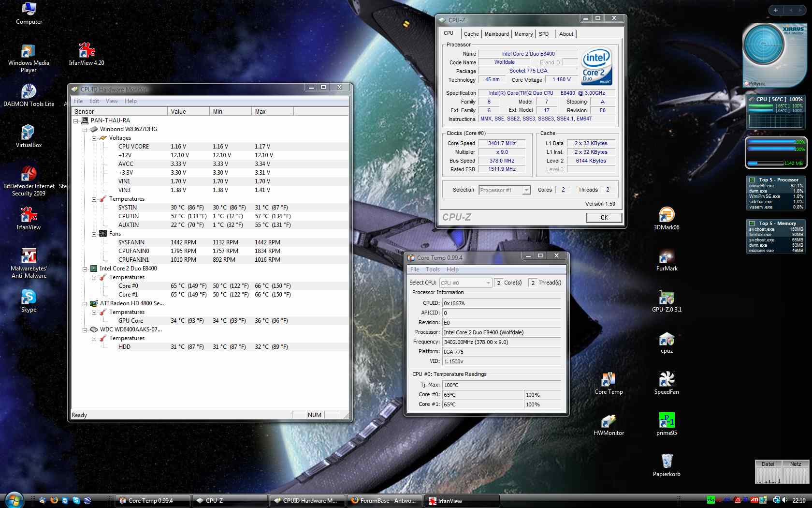Click Skype icon in quick launch
This screenshot has height=508, width=812.
point(76,500)
